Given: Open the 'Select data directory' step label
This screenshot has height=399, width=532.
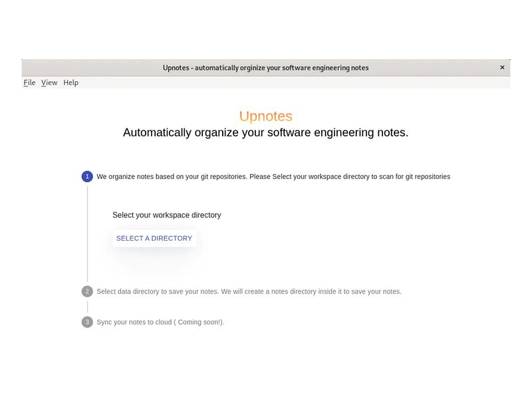Looking at the screenshot, I should point(249,291).
